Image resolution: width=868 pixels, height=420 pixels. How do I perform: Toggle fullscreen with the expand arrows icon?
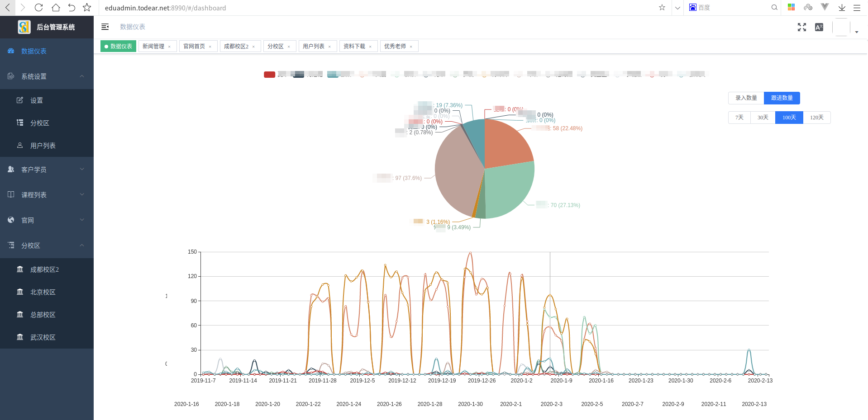[802, 27]
